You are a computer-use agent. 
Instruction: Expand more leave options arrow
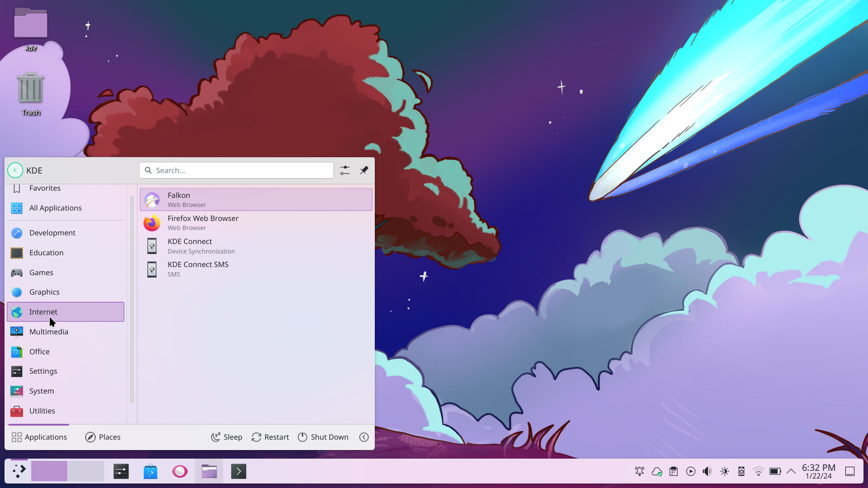[364, 437]
